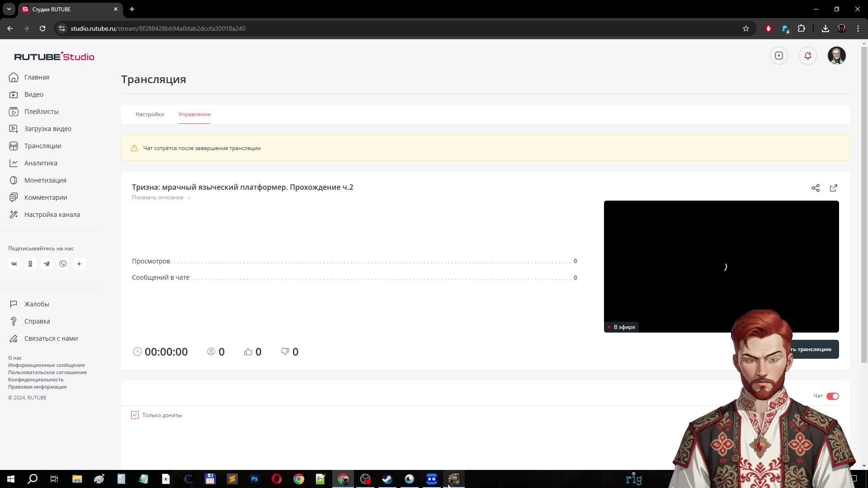Click the stream preview player

[x=721, y=267]
